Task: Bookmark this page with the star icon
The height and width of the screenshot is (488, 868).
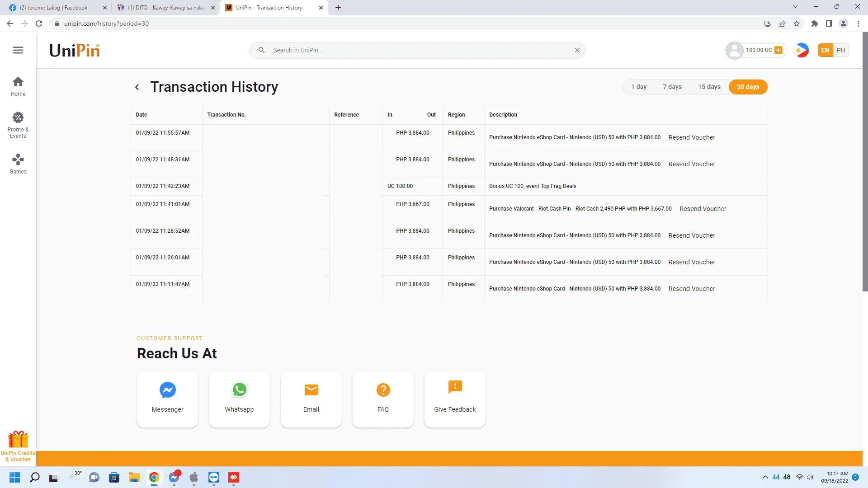Action: [797, 23]
